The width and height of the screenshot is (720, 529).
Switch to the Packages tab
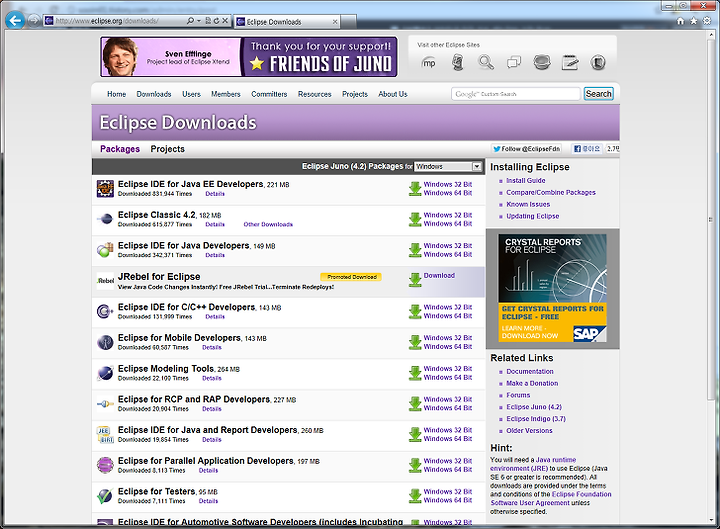coord(120,149)
